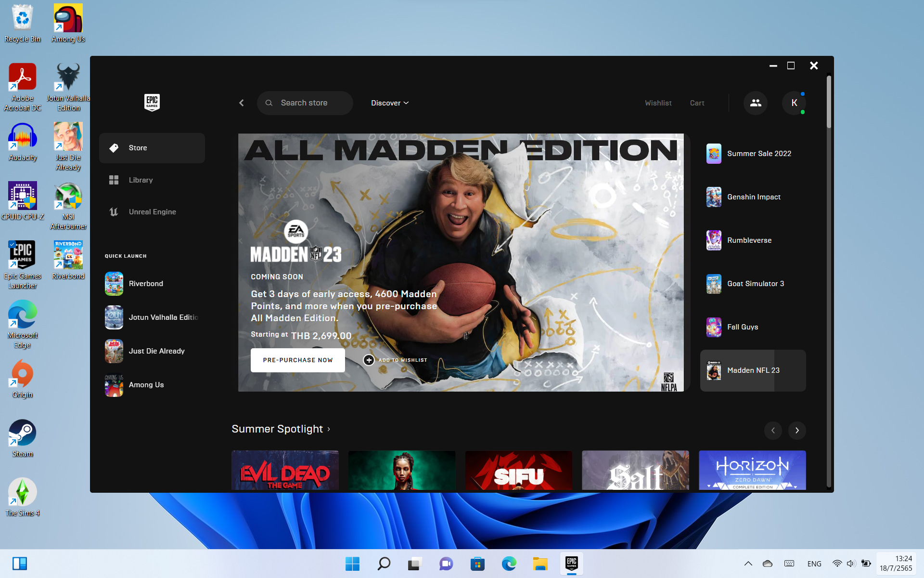Launch Among Us from Quick Launch
This screenshot has height=578, width=924.
point(146,385)
